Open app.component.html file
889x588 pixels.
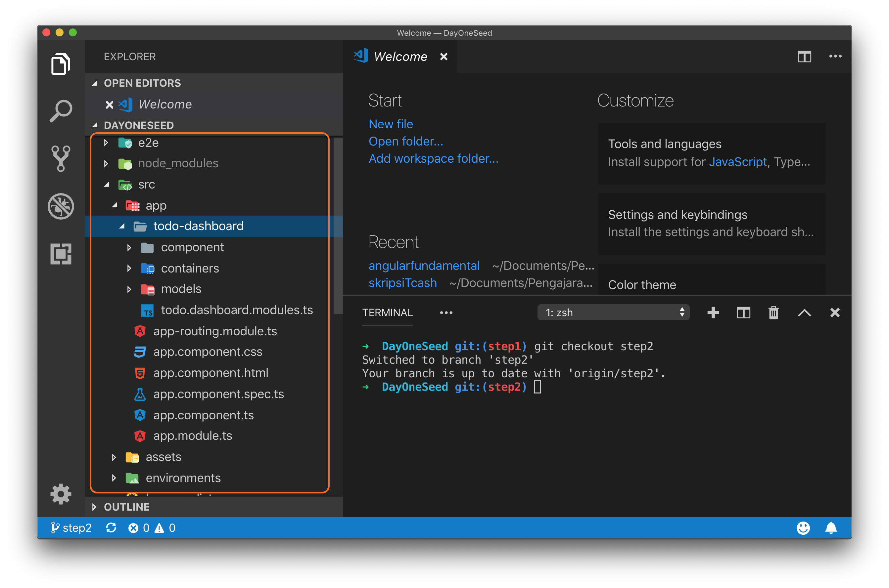click(x=213, y=373)
